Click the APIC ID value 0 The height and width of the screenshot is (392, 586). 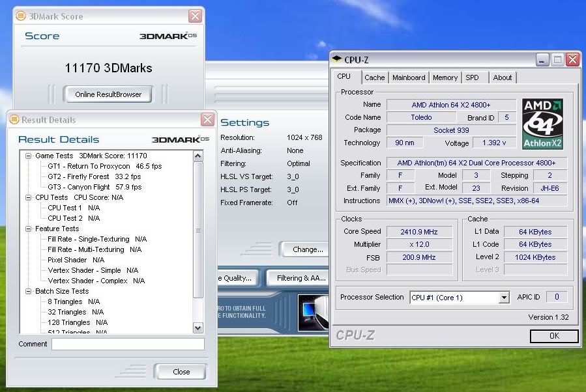click(557, 297)
